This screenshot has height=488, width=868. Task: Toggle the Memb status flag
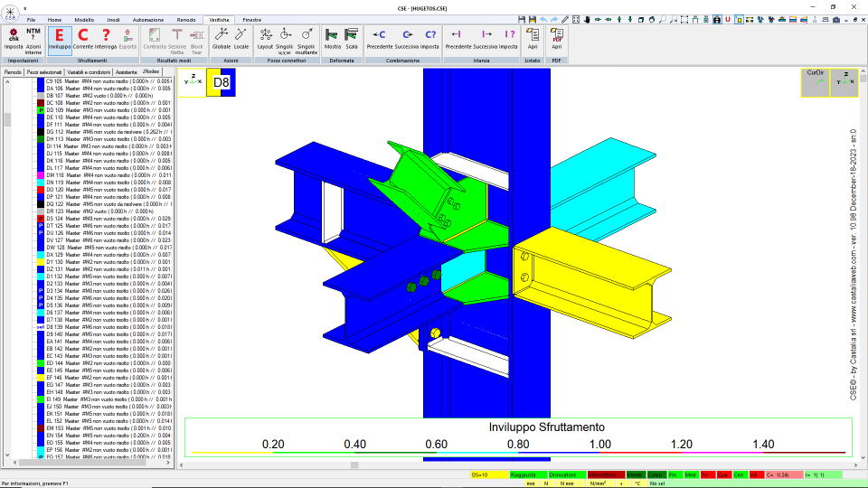(x=635, y=474)
